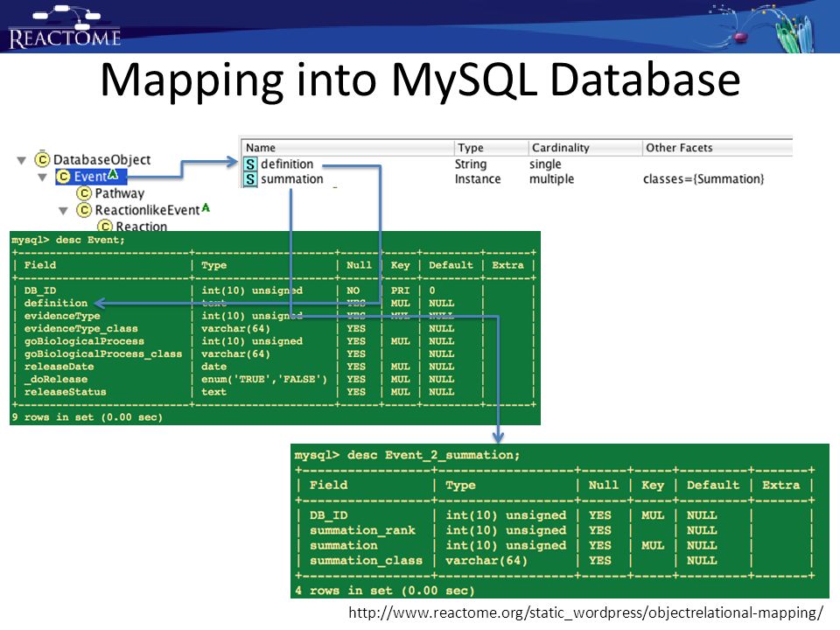Click DB_ID field in Event_2_summation table
This screenshot has width=840, height=630.
click(x=328, y=515)
